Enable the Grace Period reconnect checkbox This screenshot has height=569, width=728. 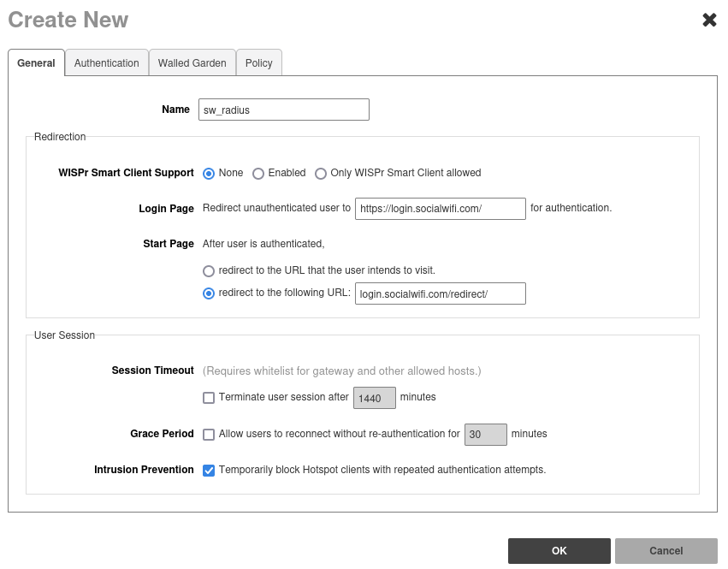[x=209, y=435]
